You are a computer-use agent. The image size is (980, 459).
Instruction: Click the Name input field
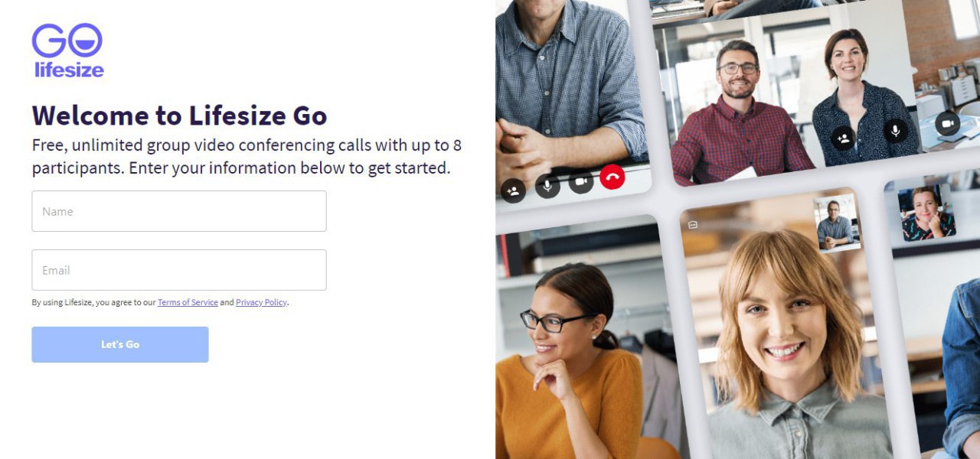click(x=179, y=211)
